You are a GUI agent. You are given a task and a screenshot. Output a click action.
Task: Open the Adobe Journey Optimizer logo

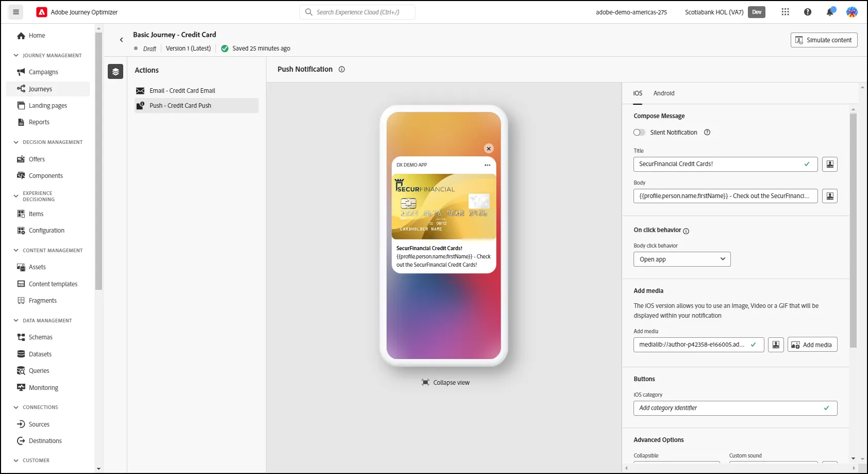[42, 12]
